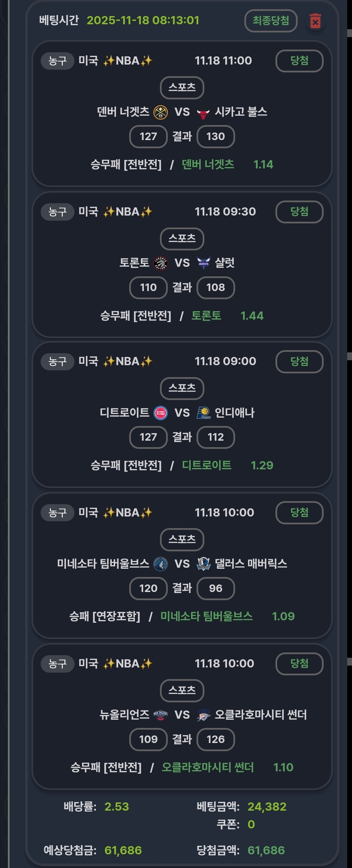Click 당첨 badge on New Orleans game
Image resolution: width=352 pixels, height=868 pixels.
[299, 664]
